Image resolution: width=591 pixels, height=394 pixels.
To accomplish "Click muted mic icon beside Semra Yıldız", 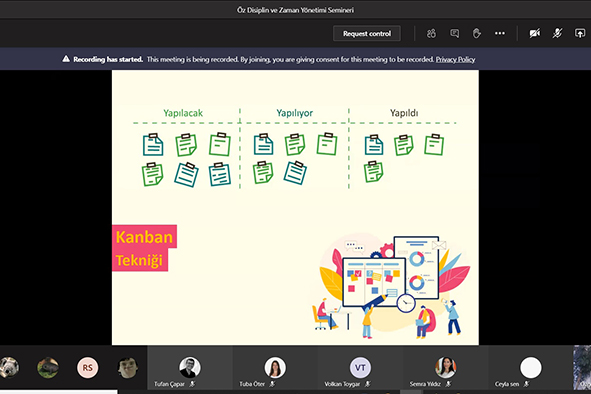I will (448, 384).
